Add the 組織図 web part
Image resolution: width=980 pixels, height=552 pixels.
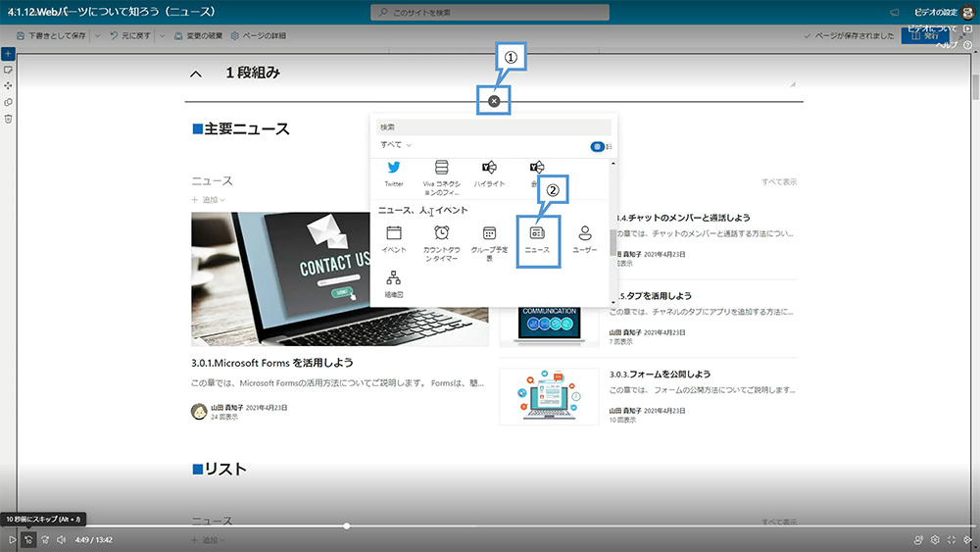[394, 284]
